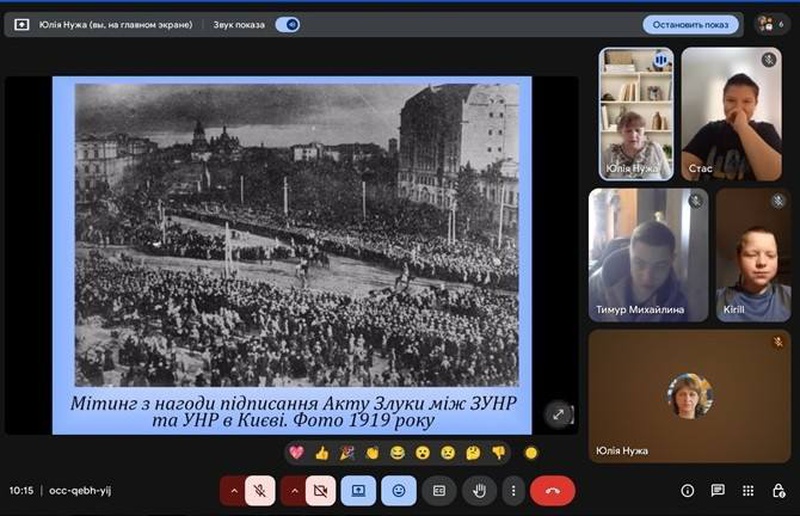The height and width of the screenshot is (516, 800).
Task: Expand the camera video settings arrow
Action: 294,491
